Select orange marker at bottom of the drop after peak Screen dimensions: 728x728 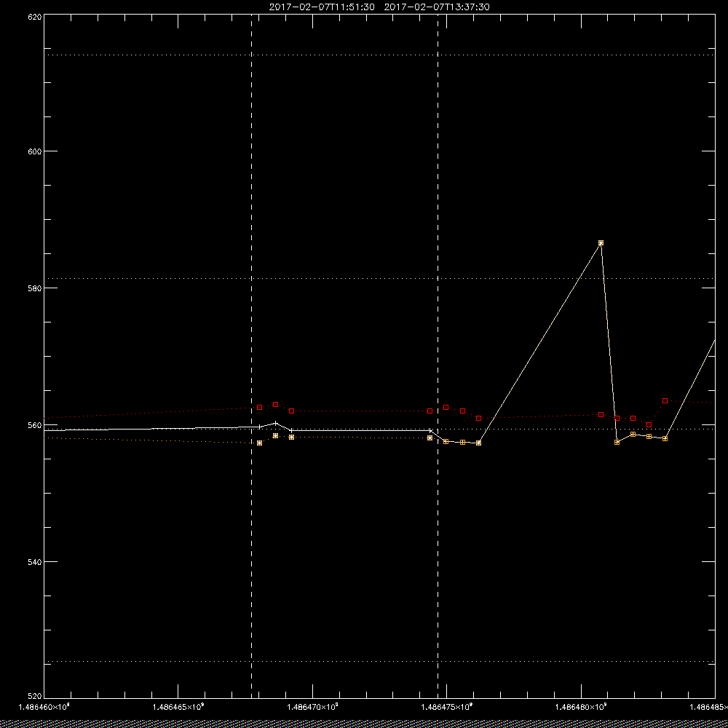[x=617, y=442]
